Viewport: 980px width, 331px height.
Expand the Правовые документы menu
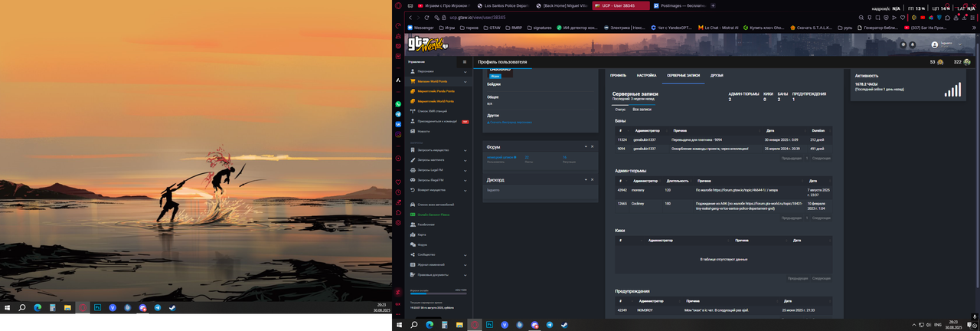(x=439, y=274)
